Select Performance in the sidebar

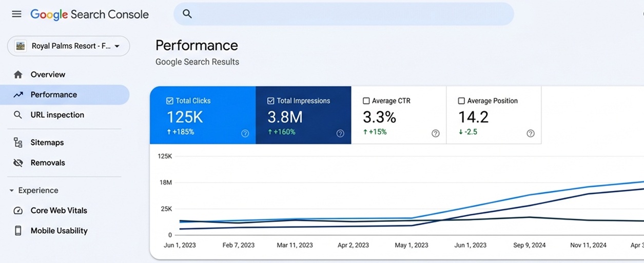(65, 95)
